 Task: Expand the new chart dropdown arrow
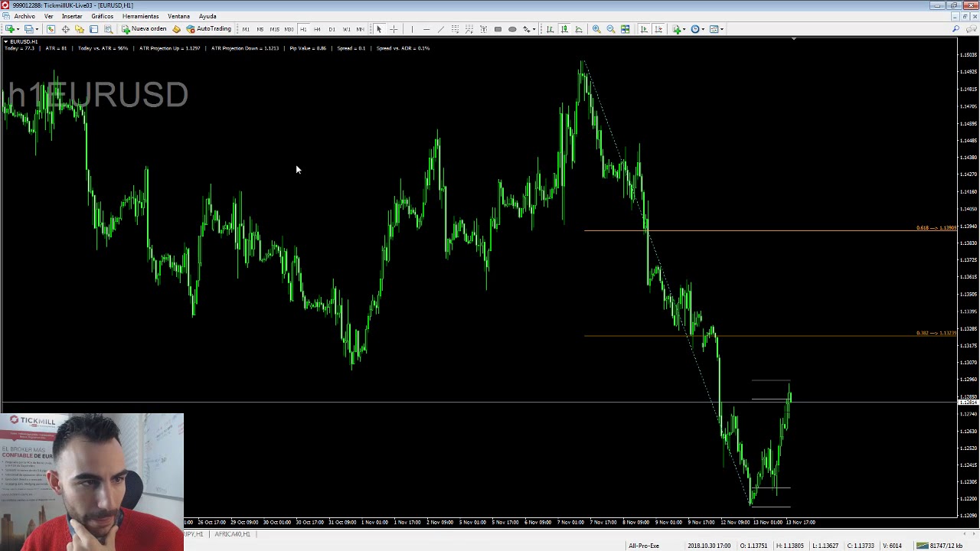[x=18, y=29]
